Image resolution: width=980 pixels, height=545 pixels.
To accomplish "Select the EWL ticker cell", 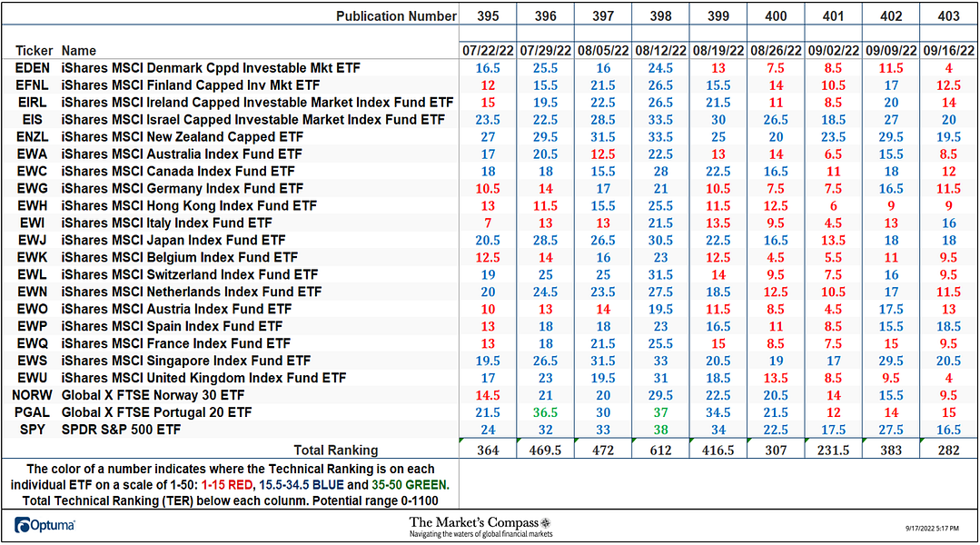I will [x=32, y=274].
